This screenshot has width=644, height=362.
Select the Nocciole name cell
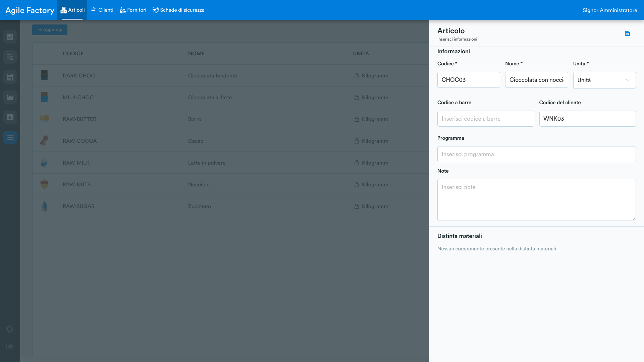(x=199, y=184)
